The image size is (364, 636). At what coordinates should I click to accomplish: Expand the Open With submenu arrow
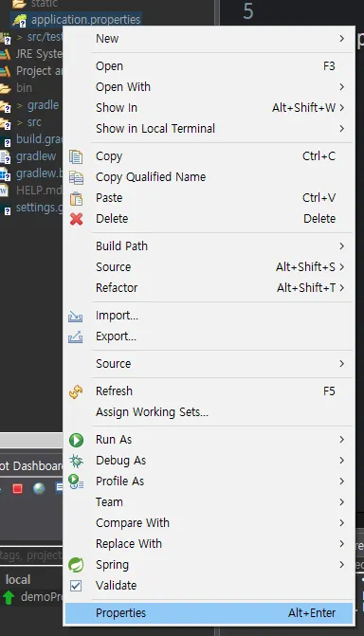[341, 87]
